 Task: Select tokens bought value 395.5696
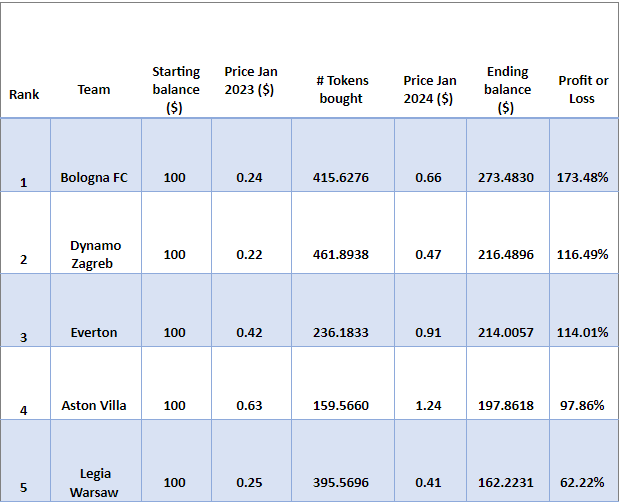(341, 483)
